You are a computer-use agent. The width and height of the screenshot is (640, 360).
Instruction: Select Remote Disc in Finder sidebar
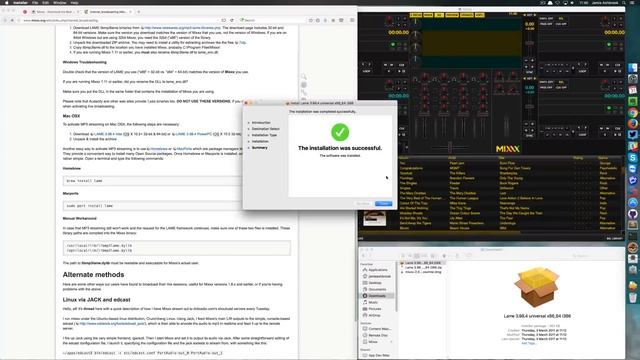point(378,335)
